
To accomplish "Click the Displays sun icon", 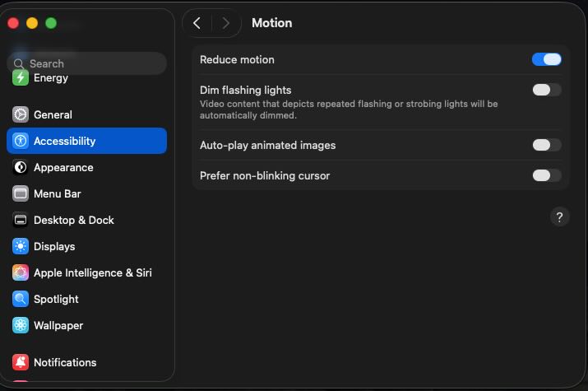I will tap(21, 246).
